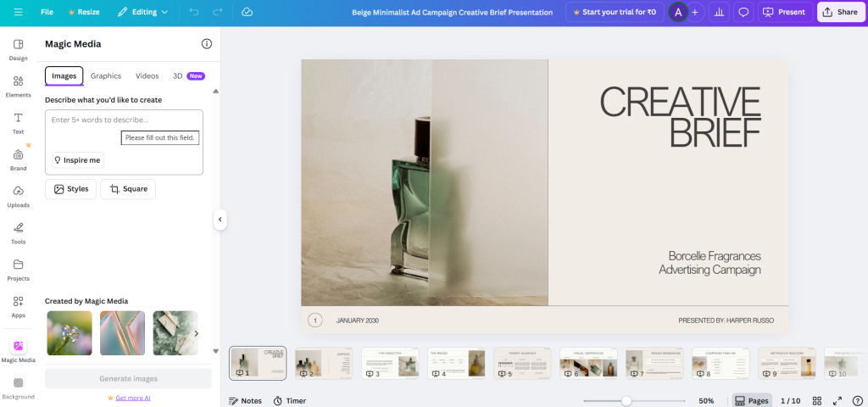
Task: Click Start your trial button
Action: (615, 12)
